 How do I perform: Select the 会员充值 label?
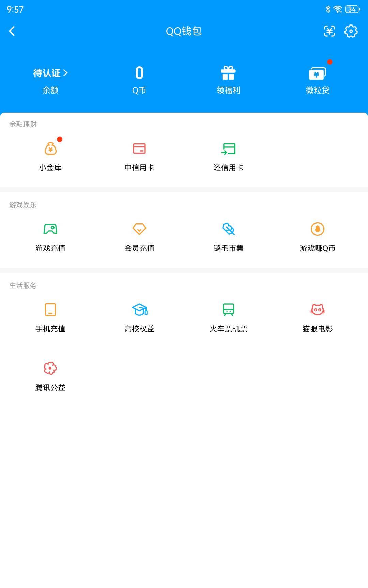coord(139,248)
